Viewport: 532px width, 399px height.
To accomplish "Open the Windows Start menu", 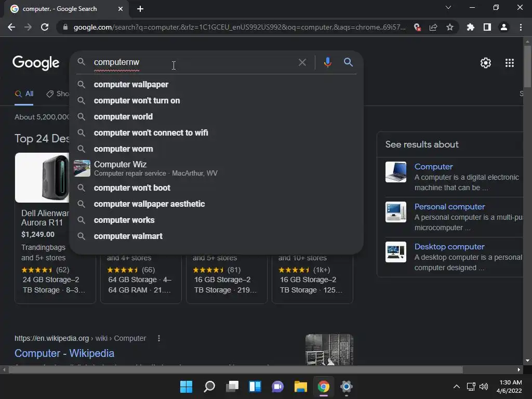I will point(186,387).
